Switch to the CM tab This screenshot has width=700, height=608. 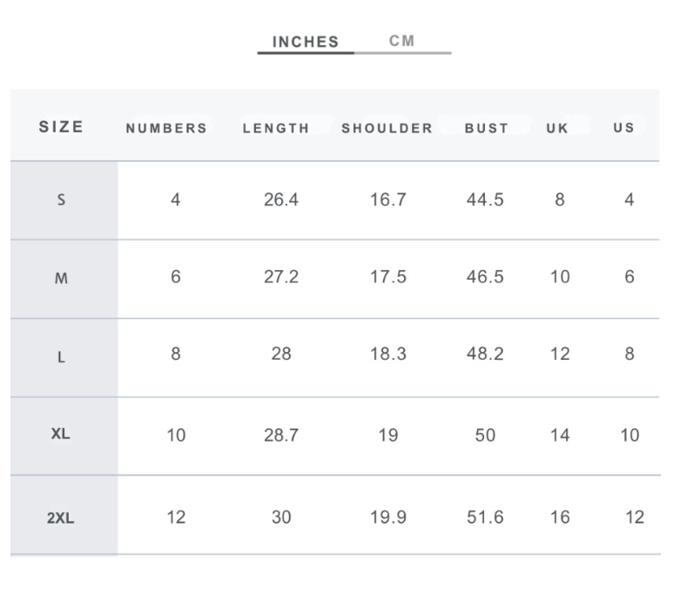click(401, 41)
